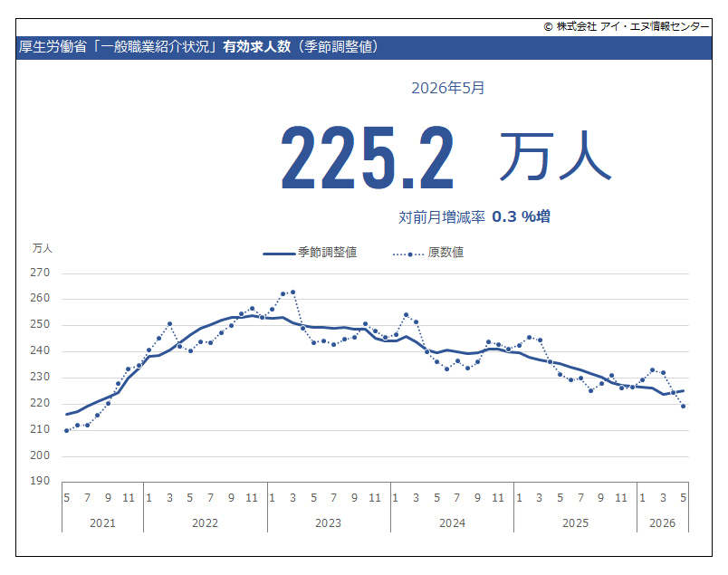Click the 250 y-axis label
This screenshot has height=575, width=728.
40,325
